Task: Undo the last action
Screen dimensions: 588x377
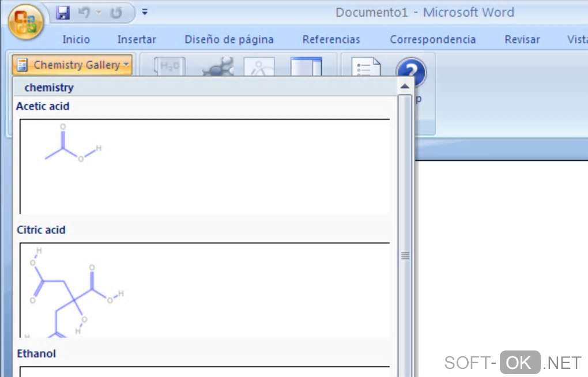Action: click(x=84, y=13)
